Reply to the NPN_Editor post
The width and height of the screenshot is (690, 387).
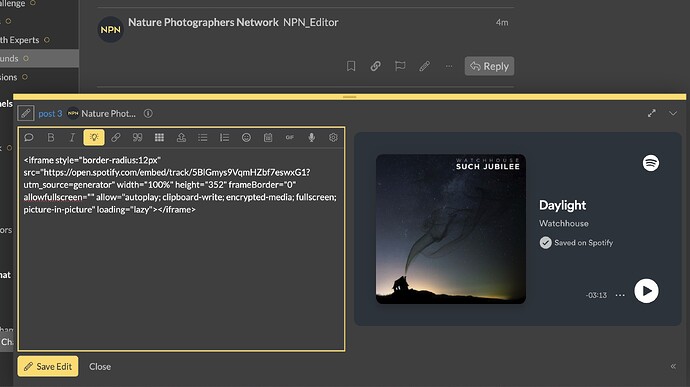pyautogui.click(x=489, y=66)
